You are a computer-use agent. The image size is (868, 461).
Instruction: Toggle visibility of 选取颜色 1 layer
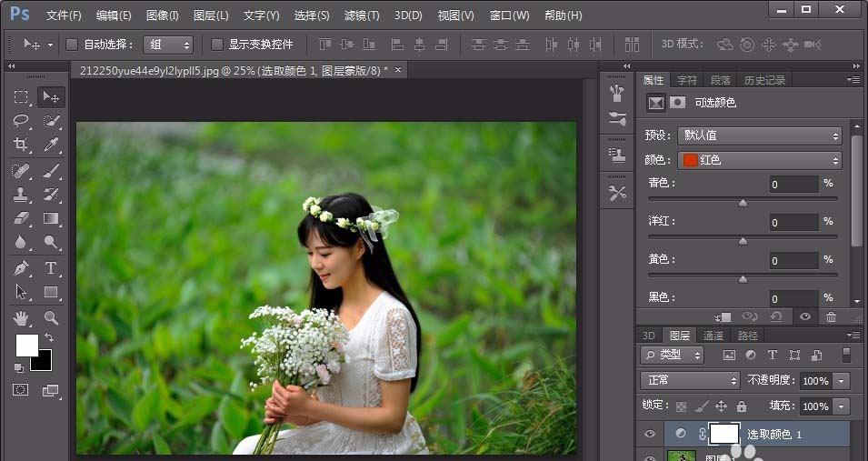(650, 434)
